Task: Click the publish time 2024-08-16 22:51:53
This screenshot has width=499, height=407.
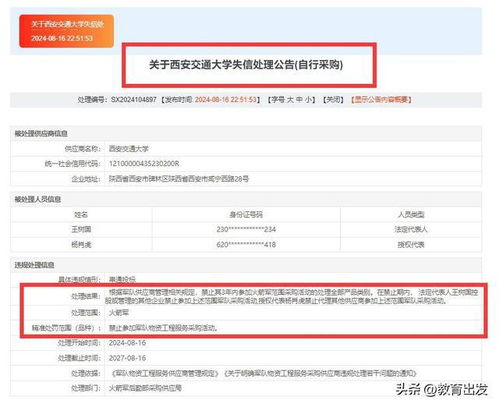Action: (x=226, y=100)
